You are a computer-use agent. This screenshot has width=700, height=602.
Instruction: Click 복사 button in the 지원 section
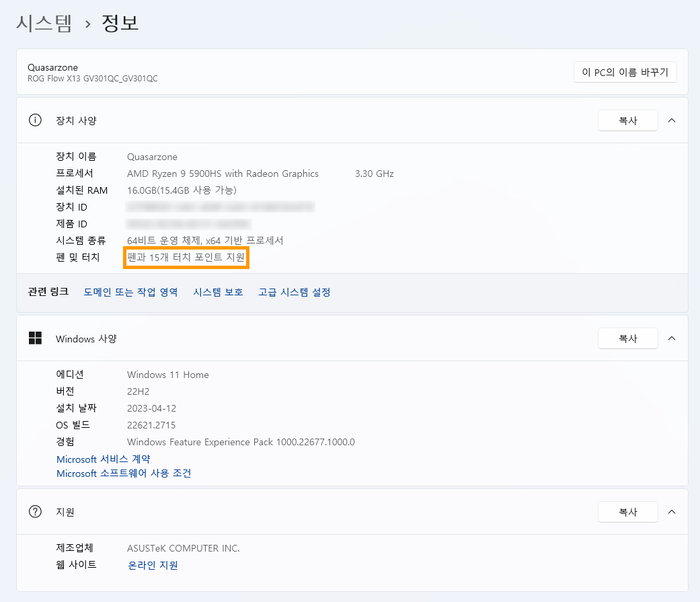tap(627, 512)
